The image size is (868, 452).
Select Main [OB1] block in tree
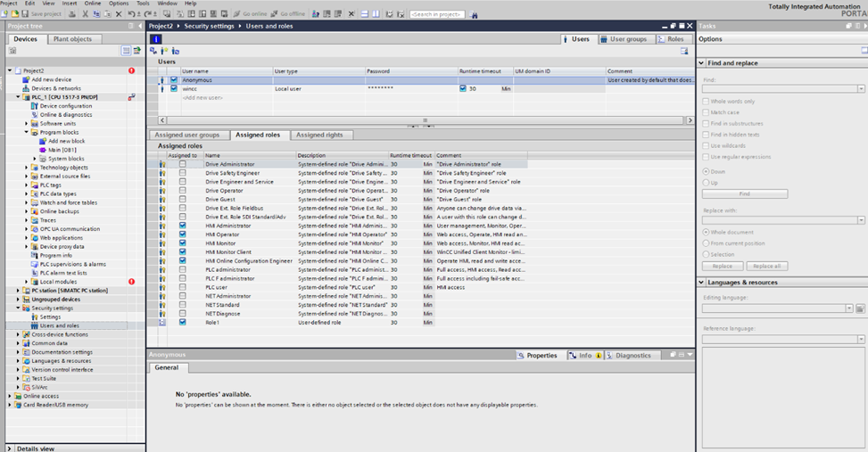click(62, 150)
